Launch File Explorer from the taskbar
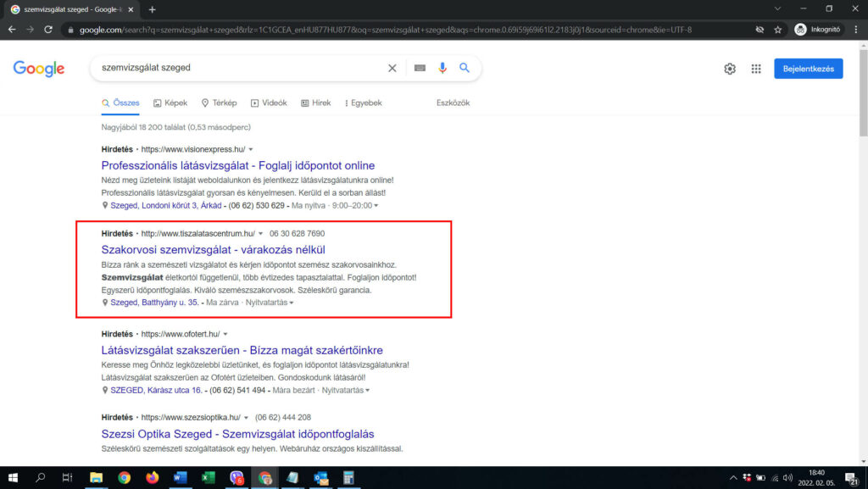The height and width of the screenshot is (489, 868). pyautogui.click(x=97, y=477)
